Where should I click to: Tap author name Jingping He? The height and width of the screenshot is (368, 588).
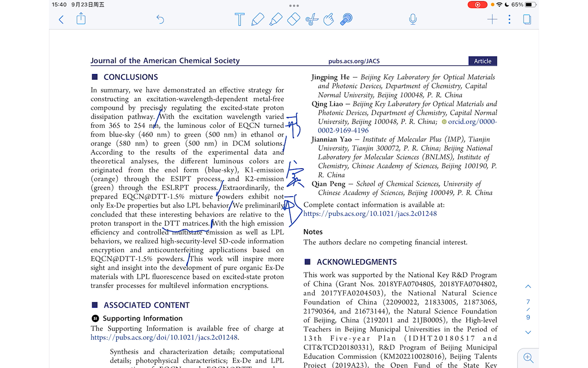coord(330,77)
